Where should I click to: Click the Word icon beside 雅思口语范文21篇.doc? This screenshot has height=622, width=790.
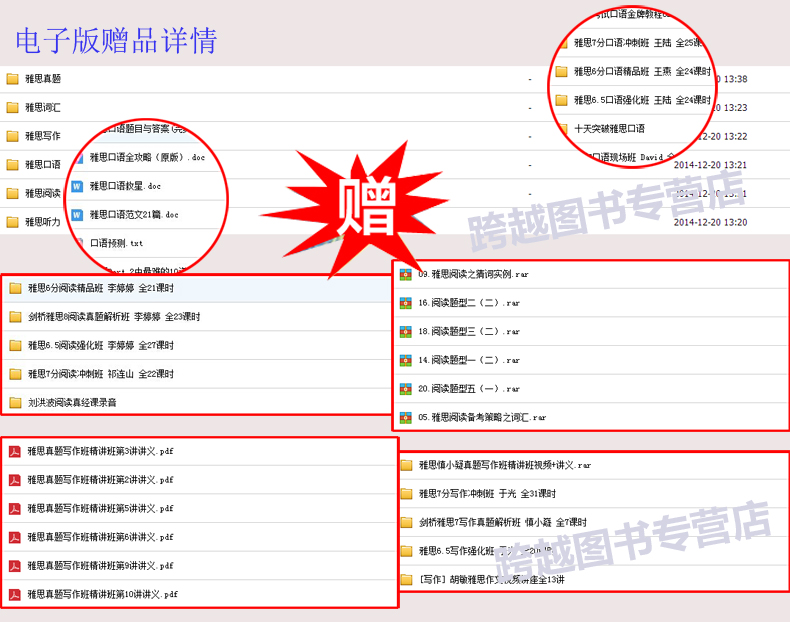pyautogui.click(x=77, y=215)
